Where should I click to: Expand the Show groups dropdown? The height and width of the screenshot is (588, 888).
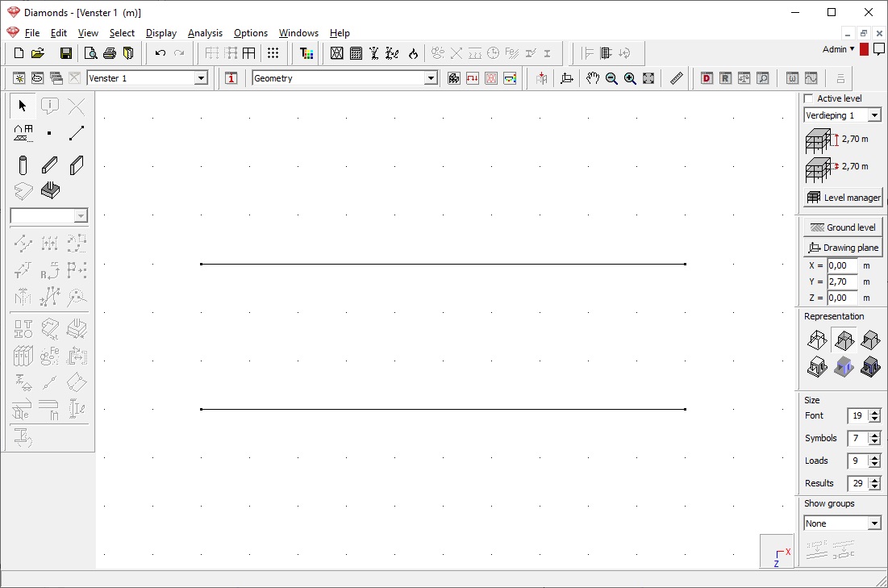pyautogui.click(x=875, y=523)
